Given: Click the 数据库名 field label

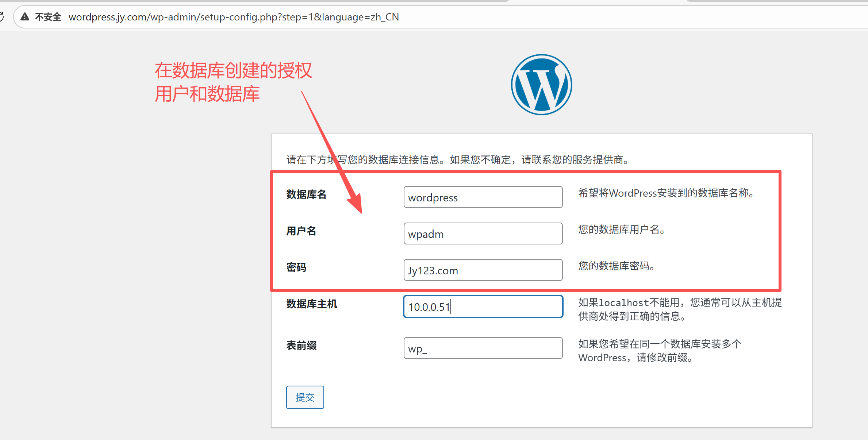Looking at the screenshot, I should coord(306,194).
